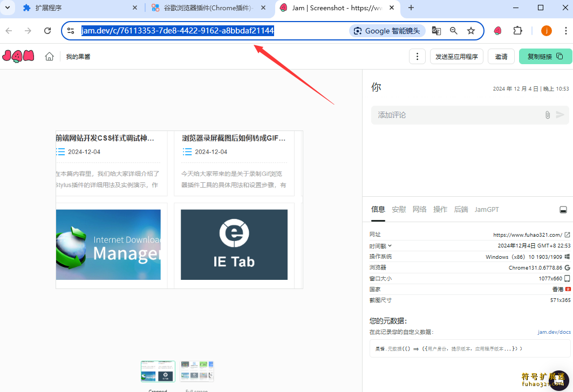Go back to the previous page
The image size is (573, 392).
pos(9,31)
